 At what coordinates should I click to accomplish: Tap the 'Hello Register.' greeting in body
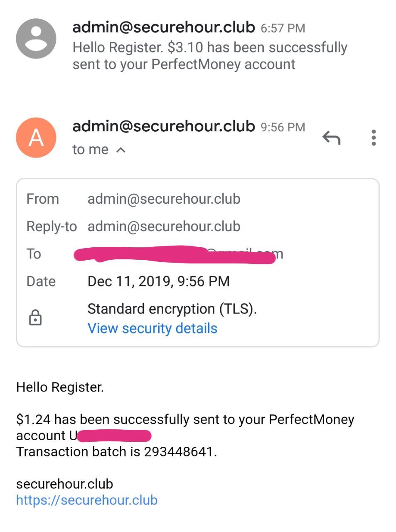point(60,387)
